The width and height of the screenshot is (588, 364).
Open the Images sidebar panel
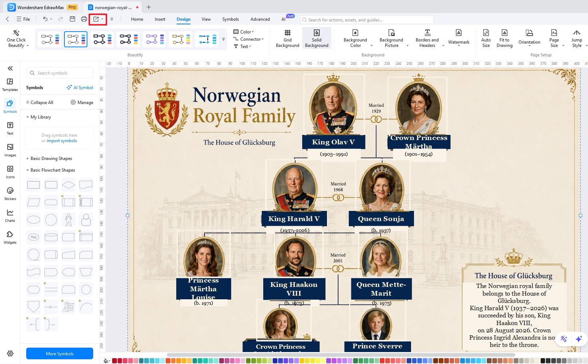(x=10, y=150)
